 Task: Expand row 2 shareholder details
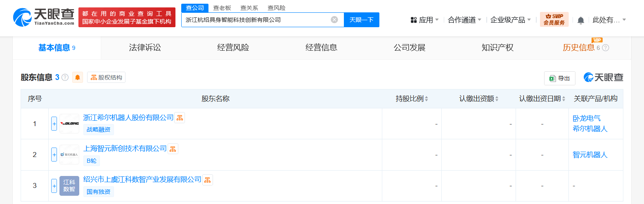point(54,155)
